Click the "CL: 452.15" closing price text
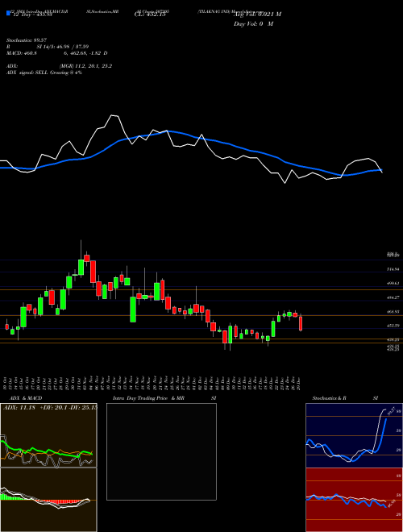This screenshot has height=532, width=403. click(x=150, y=15)
